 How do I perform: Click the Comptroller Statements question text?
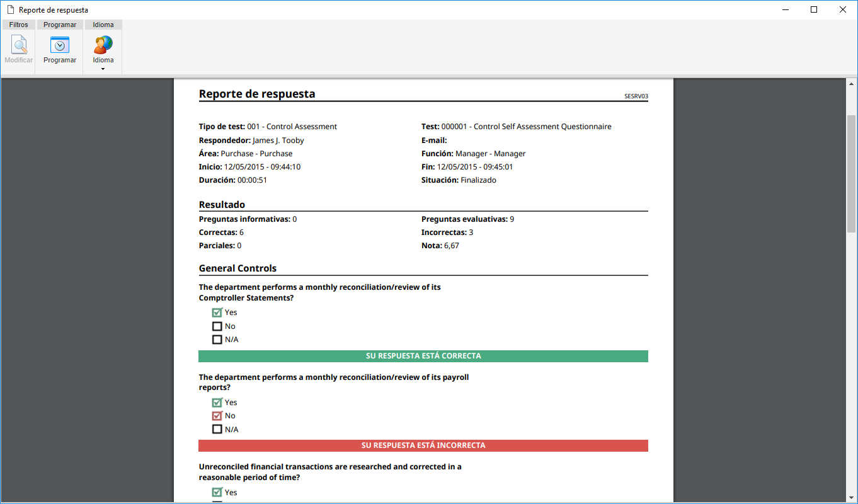point(320,292)
